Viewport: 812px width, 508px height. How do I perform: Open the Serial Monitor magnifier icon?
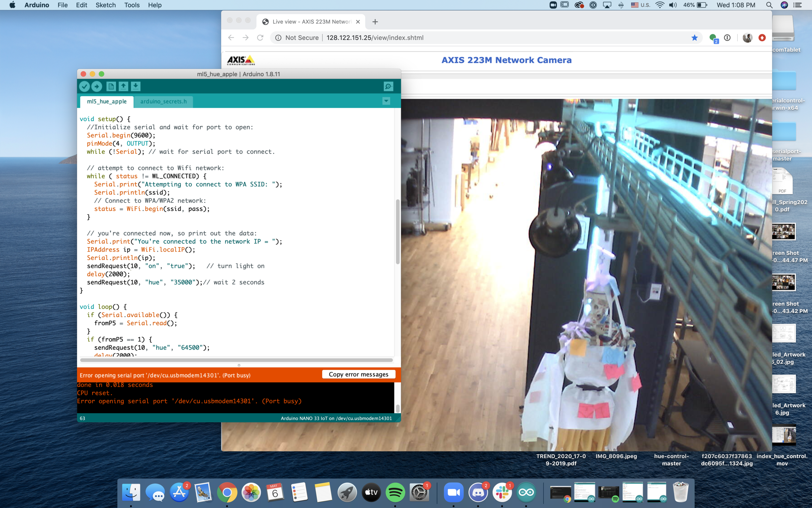388,87
